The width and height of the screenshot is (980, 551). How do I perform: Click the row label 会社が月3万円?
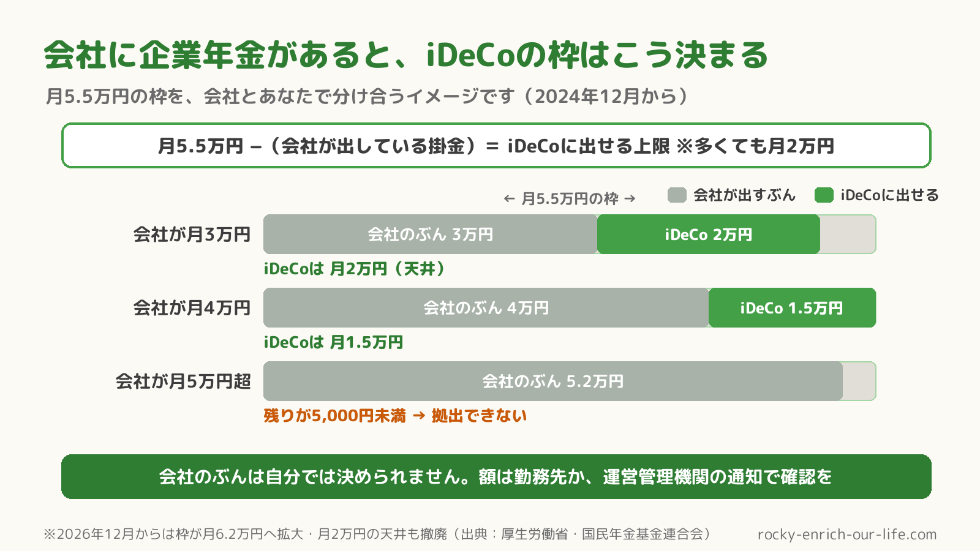(192, 234)
